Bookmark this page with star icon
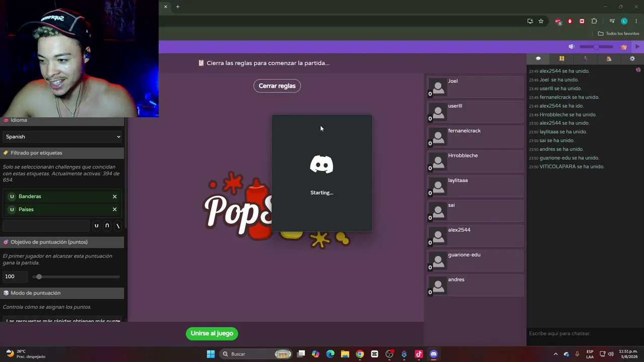 [541, 21]
